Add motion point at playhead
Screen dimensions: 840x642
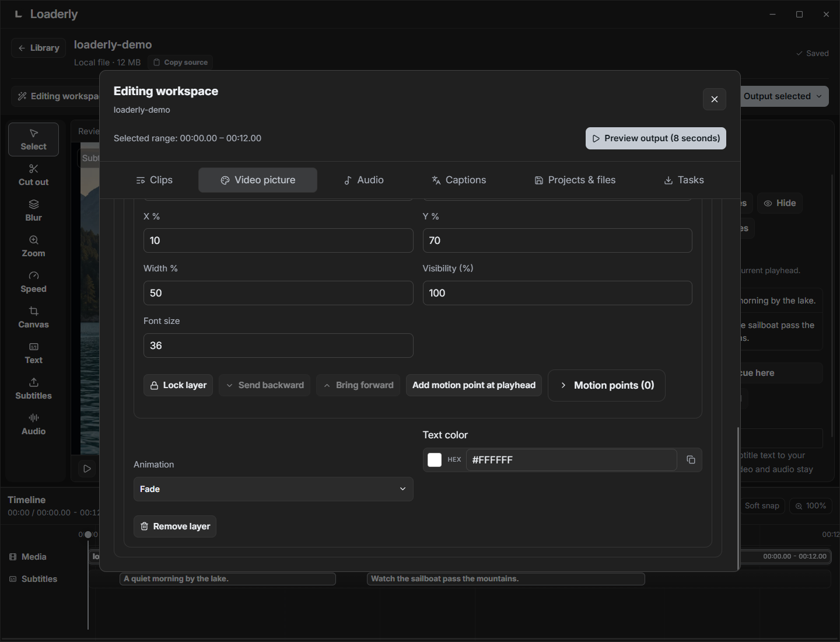474,385
